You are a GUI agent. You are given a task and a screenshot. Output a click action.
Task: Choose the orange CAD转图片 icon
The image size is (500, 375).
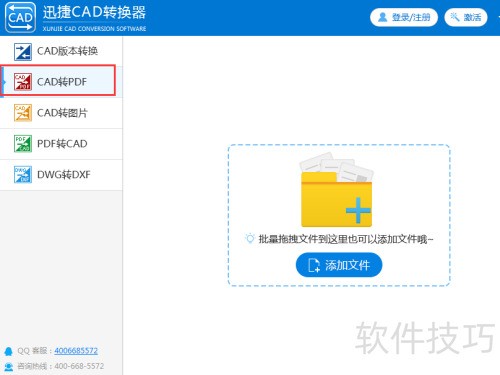tap(23, 113)
